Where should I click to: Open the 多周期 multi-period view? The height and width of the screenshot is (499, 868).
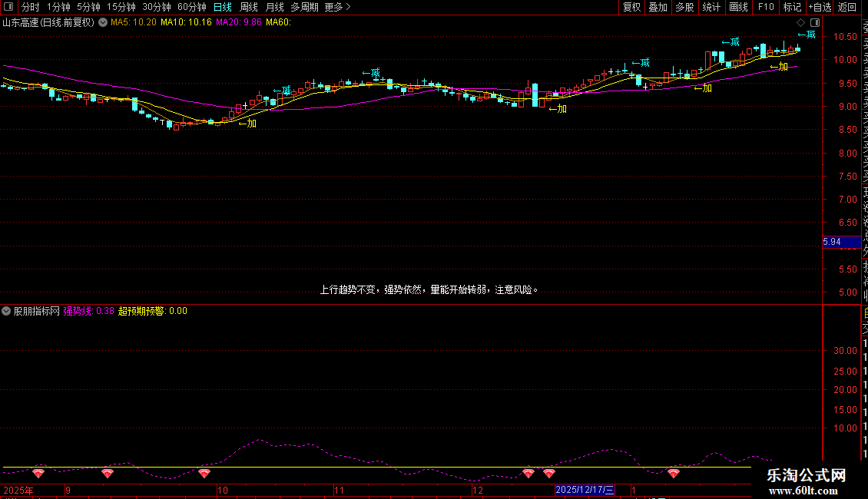click(x=304, y=7)
